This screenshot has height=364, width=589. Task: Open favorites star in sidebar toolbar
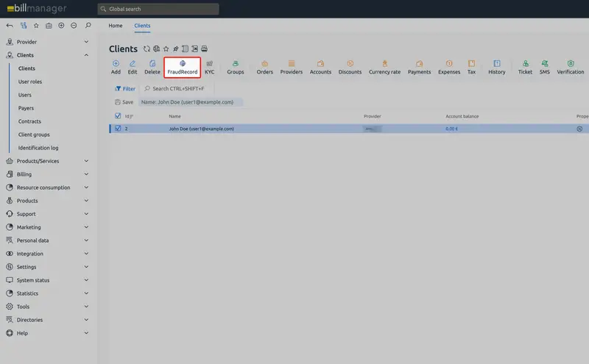click(x=36, y=26)
